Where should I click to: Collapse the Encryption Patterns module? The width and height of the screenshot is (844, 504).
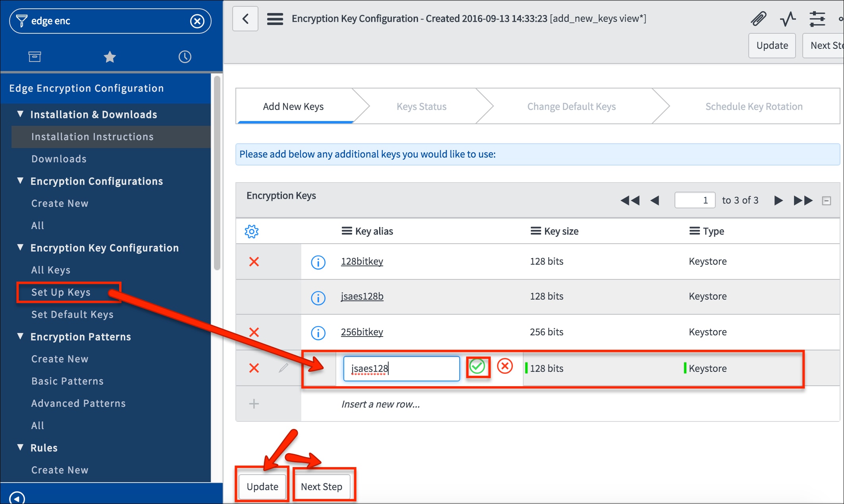coord(21,337)
